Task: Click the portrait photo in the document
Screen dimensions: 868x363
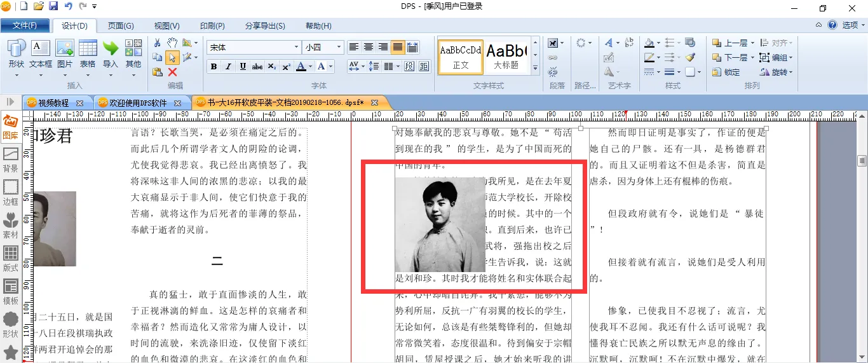Action: [440, 224]
